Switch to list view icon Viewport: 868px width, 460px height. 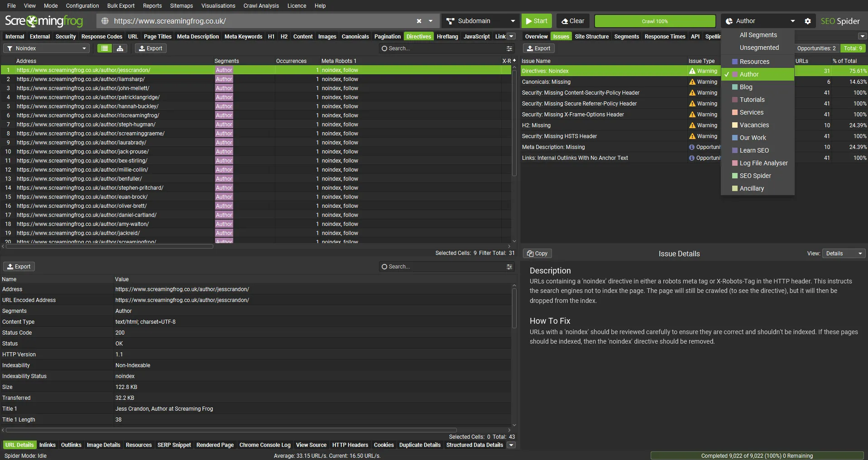(105, 48)
